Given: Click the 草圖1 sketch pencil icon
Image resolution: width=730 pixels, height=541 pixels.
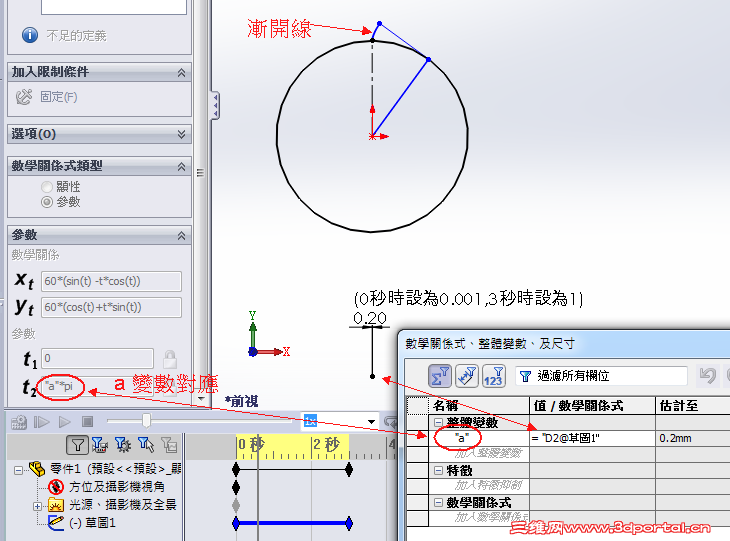Looking at the screenshot, I should click(56, 523).
